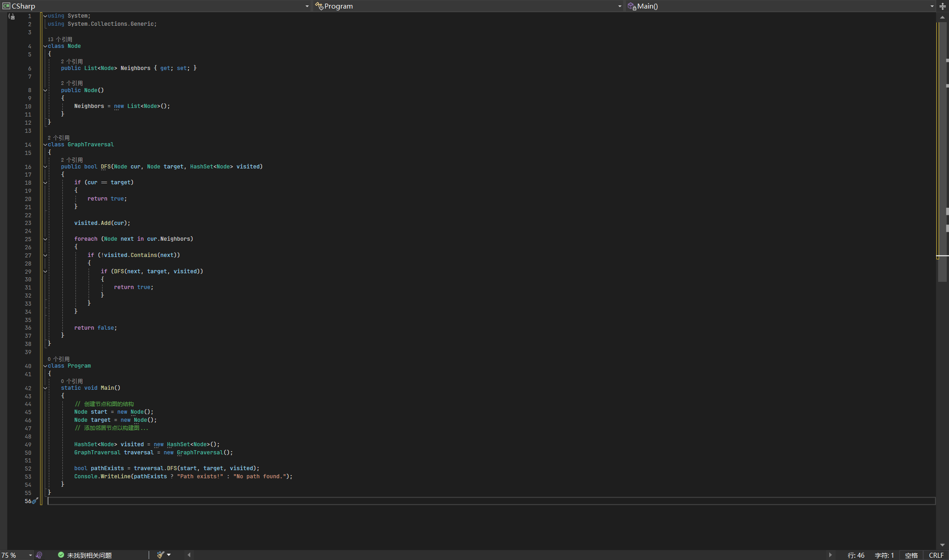Image resolution: width=949 pixels, height=560 pixels.
Task: Click the comment 添加邻居节点以构建图
Action: pyautogui.click(x=112, y=428)
